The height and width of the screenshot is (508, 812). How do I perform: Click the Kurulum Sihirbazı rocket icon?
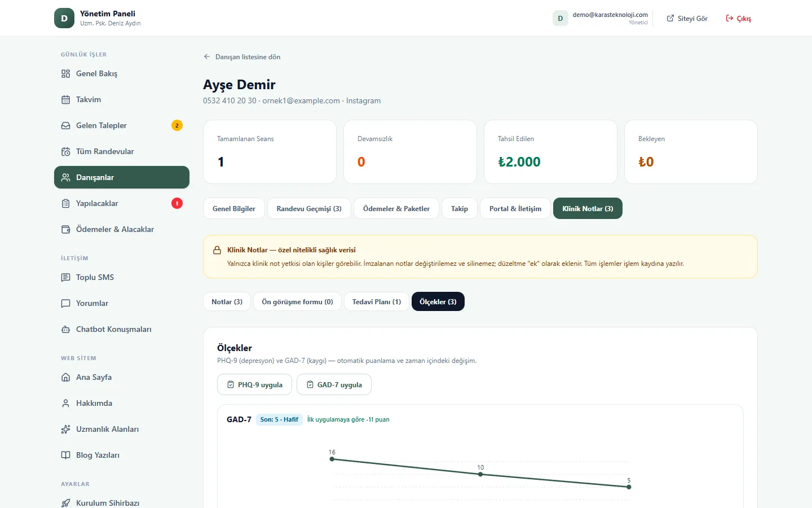tap(65, 503)
